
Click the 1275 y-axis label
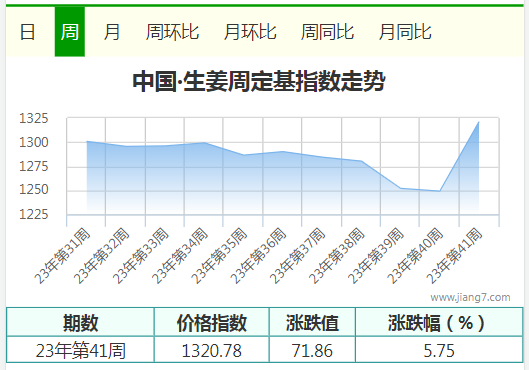coord(34,166)
